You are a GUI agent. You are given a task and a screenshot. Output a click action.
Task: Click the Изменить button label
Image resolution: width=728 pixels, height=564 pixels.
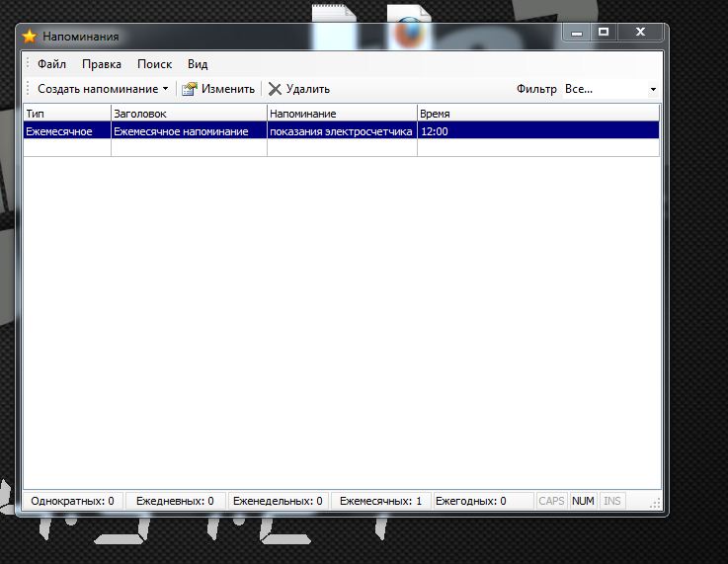point(228,89)
